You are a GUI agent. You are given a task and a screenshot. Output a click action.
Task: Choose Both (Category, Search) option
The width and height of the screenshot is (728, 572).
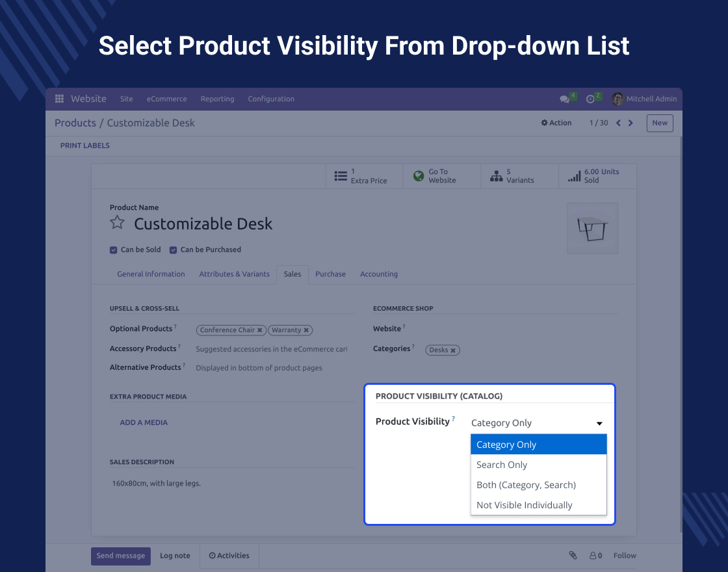[539, 485]
